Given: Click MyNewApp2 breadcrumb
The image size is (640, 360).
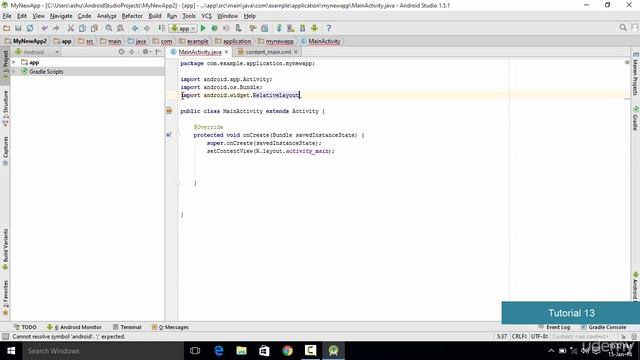Looking at the screenshot, I should pos(26,41).
